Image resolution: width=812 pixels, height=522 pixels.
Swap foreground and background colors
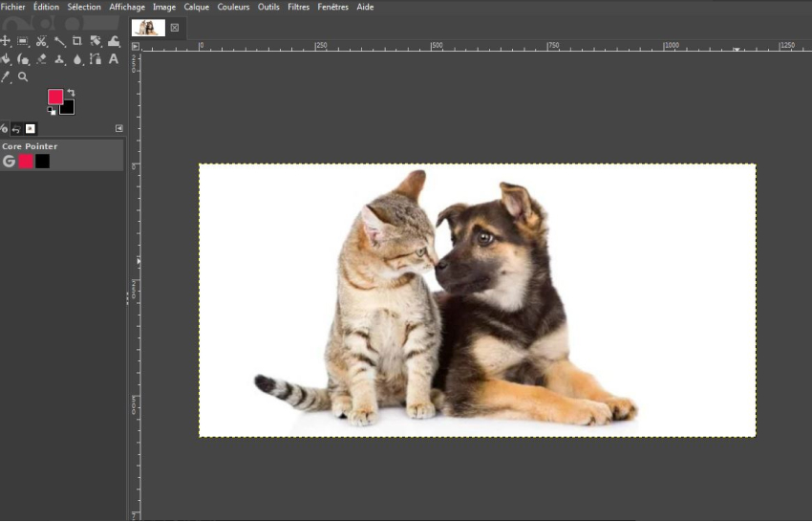point(71,93)
